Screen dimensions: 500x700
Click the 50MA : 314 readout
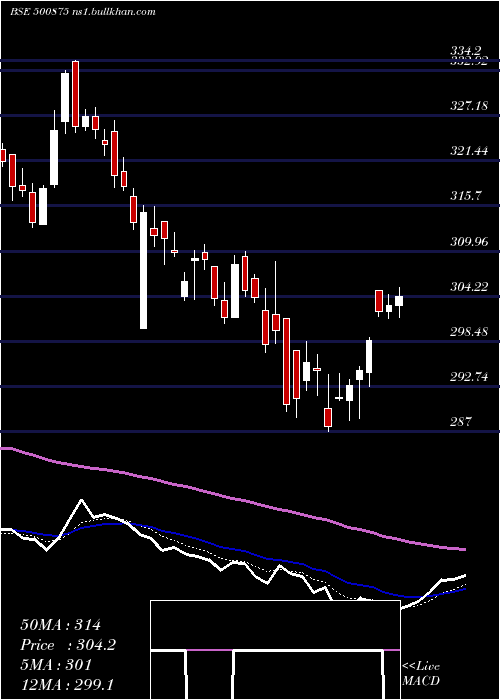61,625
